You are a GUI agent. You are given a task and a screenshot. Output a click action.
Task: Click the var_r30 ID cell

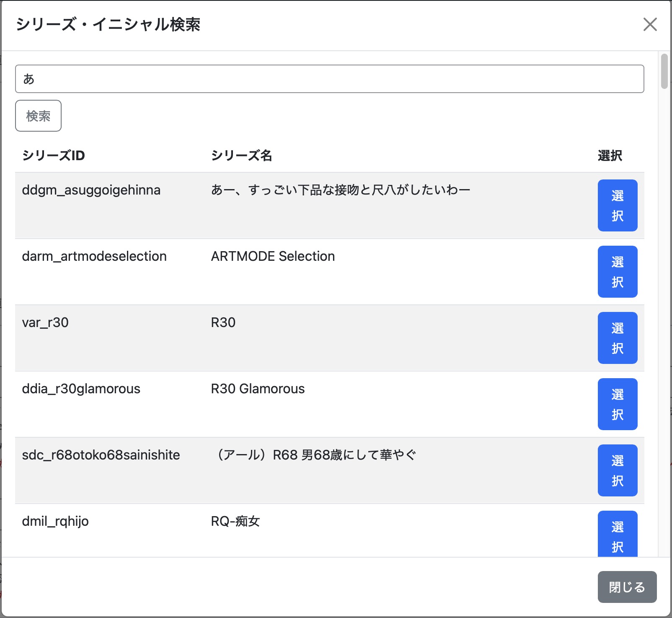pyautogui.click(x=45, y=322)
